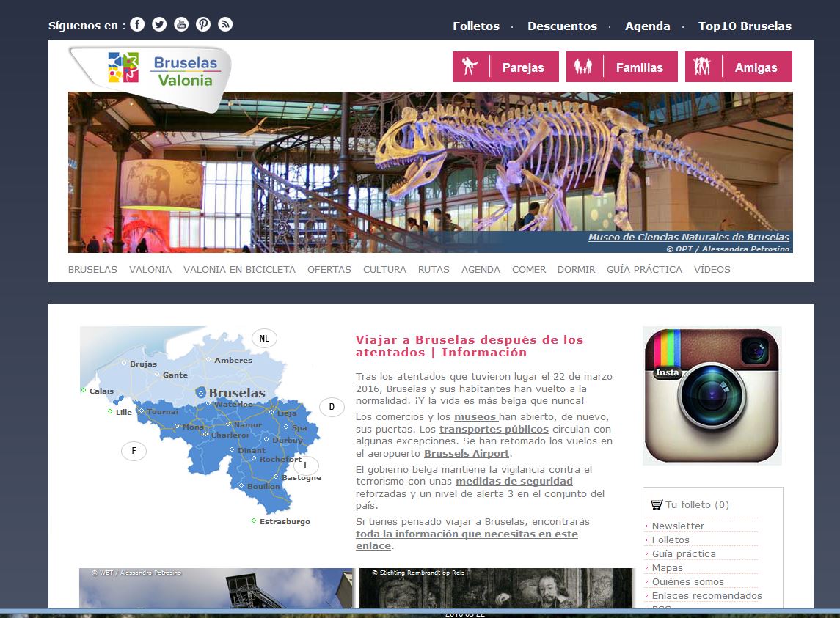Open the RUTAS menu item
The image size is (840, 618).
click(x=434, y=269)
